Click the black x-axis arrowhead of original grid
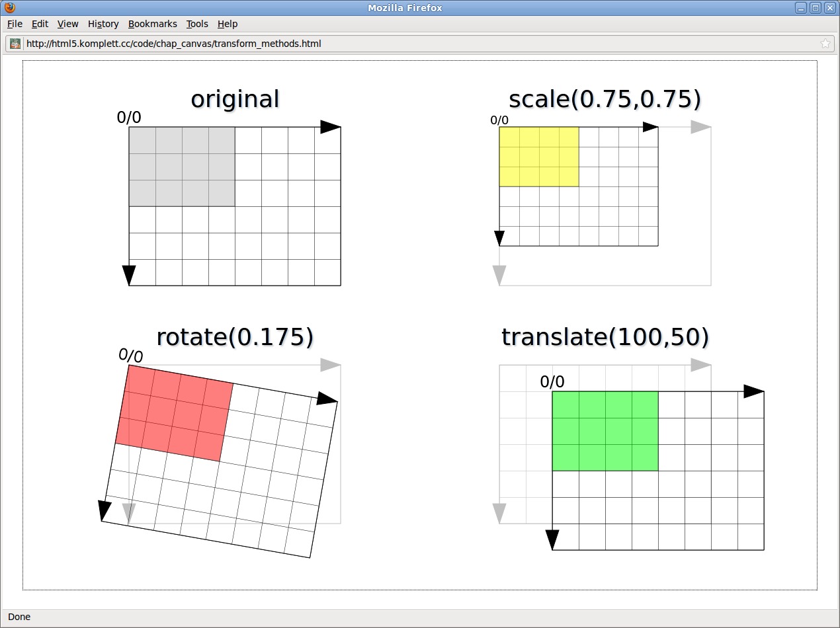Screen dimensions: 840x628 330,127
